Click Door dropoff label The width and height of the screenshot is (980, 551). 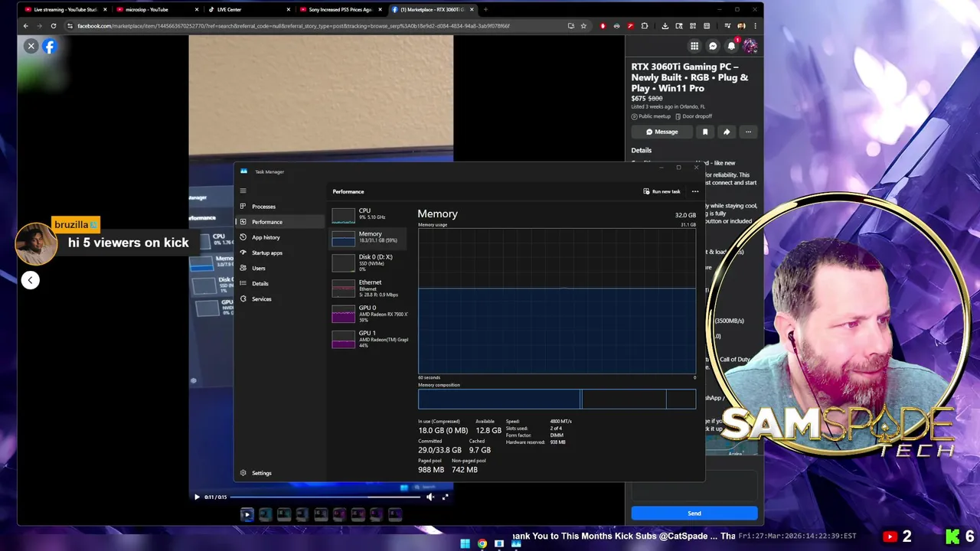click(x=694, y=116)
